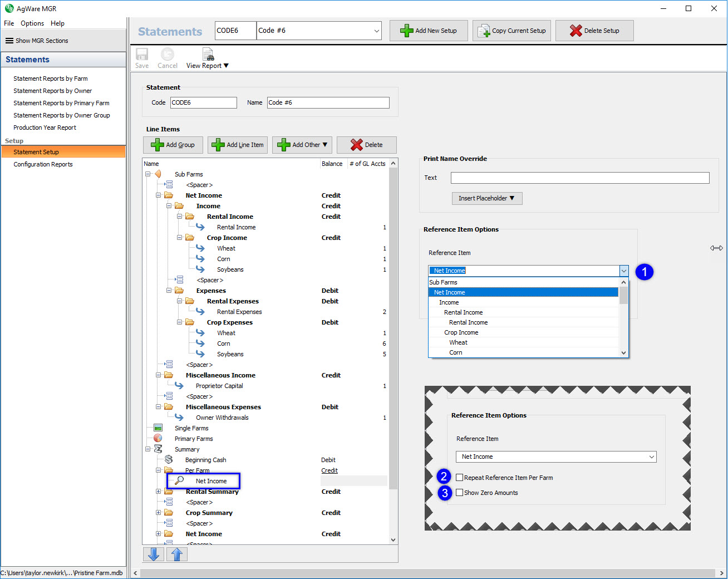The image size is (728, 579).
Task: Open the Code #6 setup dropdown
Action: pos(376,31)
